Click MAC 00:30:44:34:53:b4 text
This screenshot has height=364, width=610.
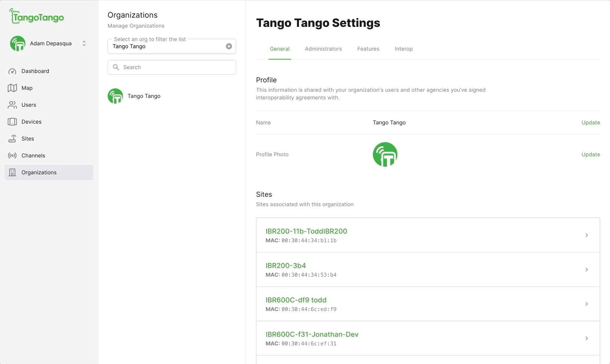(x=301, y=275)
